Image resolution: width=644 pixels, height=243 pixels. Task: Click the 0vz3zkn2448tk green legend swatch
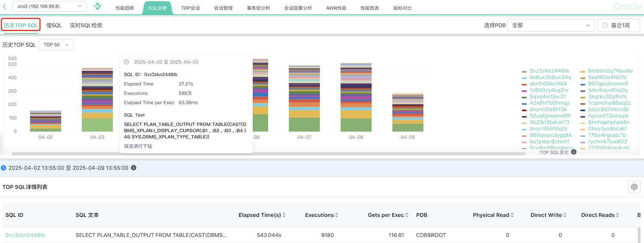[x=524, y=71]
